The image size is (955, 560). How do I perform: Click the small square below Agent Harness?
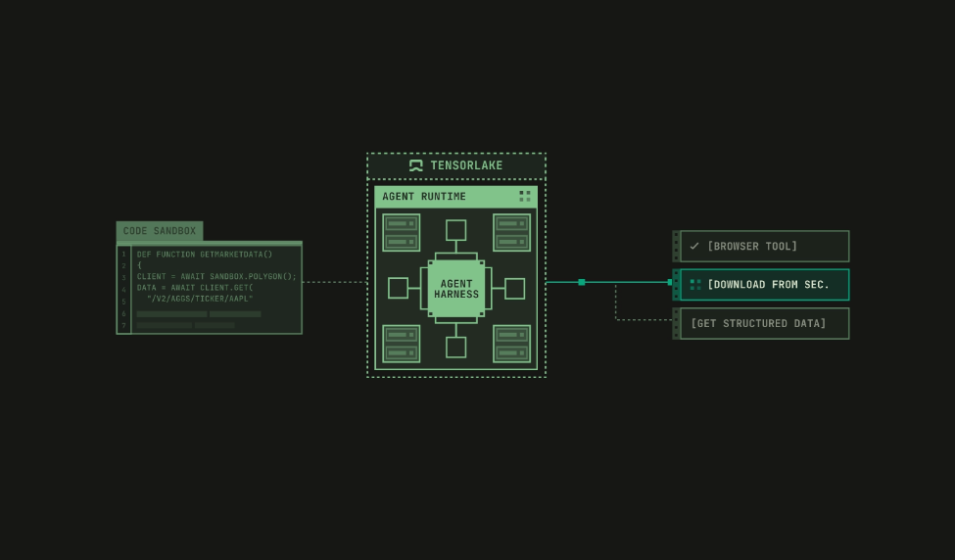pyautogui.click(x=456, y=347)
